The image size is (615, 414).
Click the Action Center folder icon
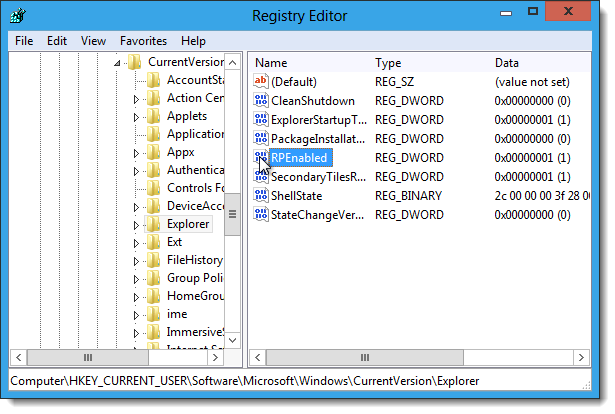coord(153,98)
